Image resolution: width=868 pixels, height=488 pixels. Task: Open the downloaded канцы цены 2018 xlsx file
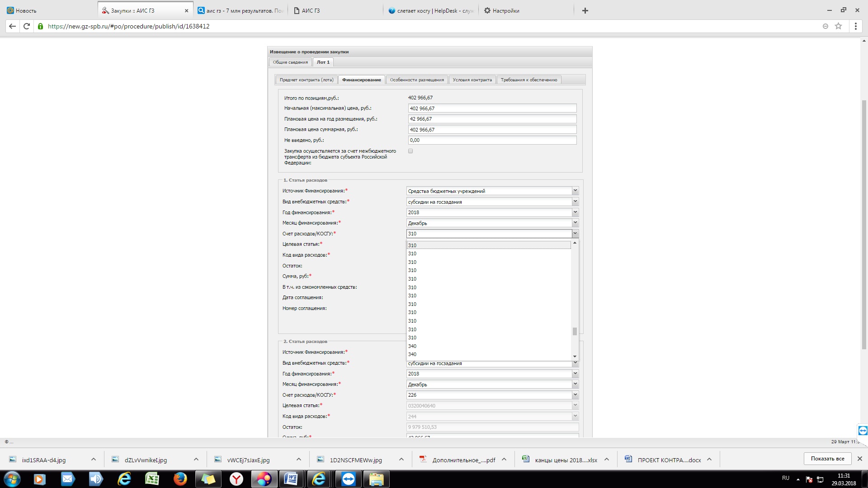[566, 460]
